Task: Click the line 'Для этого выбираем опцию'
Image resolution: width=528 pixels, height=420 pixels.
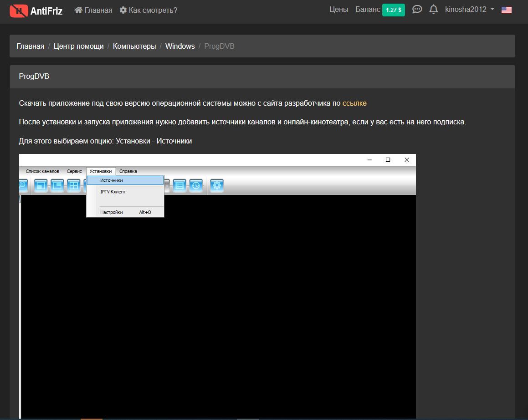Action: pyautogui.click(x=105, y=141)
